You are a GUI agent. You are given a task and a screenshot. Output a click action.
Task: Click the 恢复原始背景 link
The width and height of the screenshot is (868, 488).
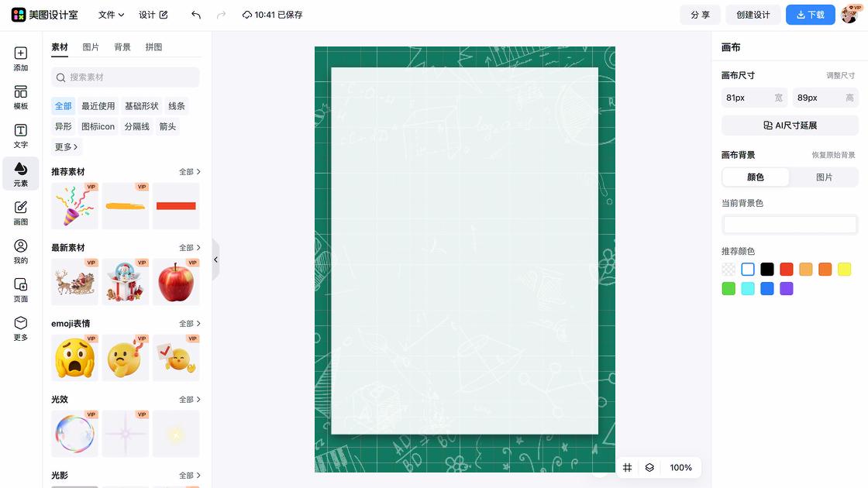click(833, 155)
